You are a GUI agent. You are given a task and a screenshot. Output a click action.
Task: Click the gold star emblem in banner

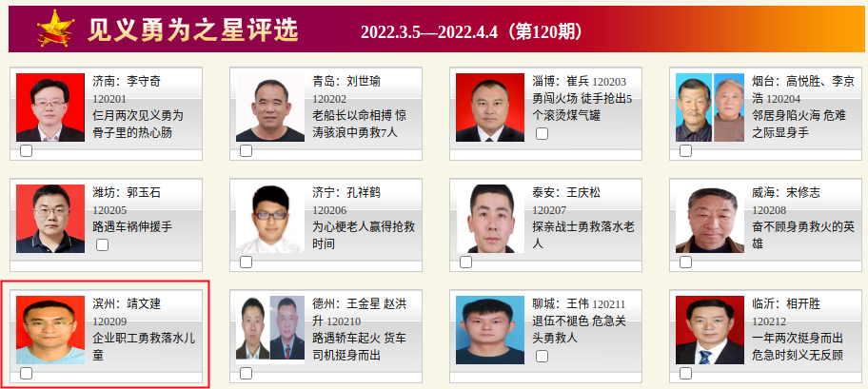point(55,29)
